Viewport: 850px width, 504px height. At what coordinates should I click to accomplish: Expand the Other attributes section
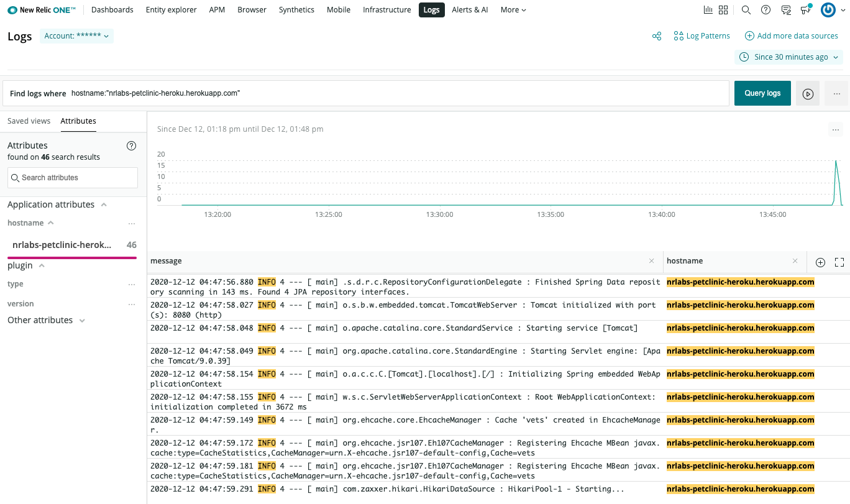coord(82,320)
